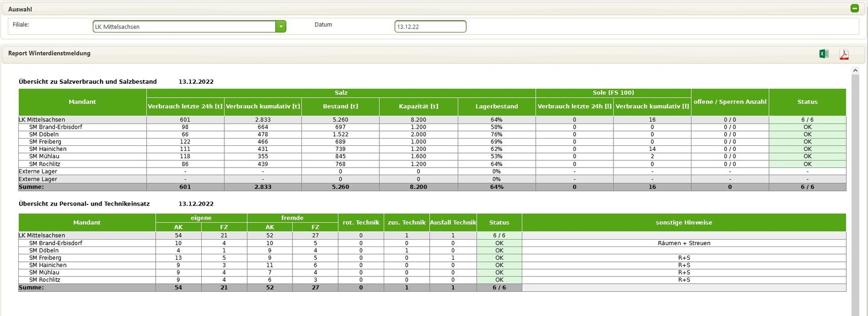
Task: Click the Bestand [t] column header
Action: point(340,106)
